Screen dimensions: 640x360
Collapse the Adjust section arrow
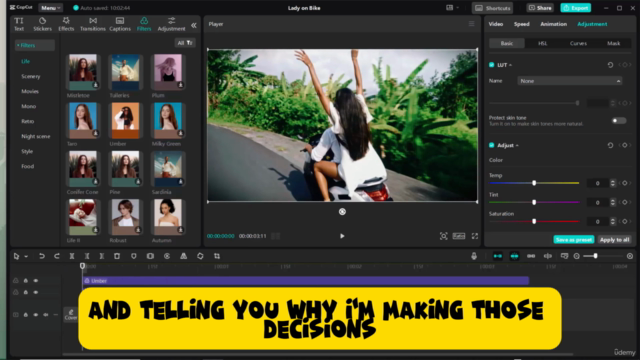click(x=517, y=146)
